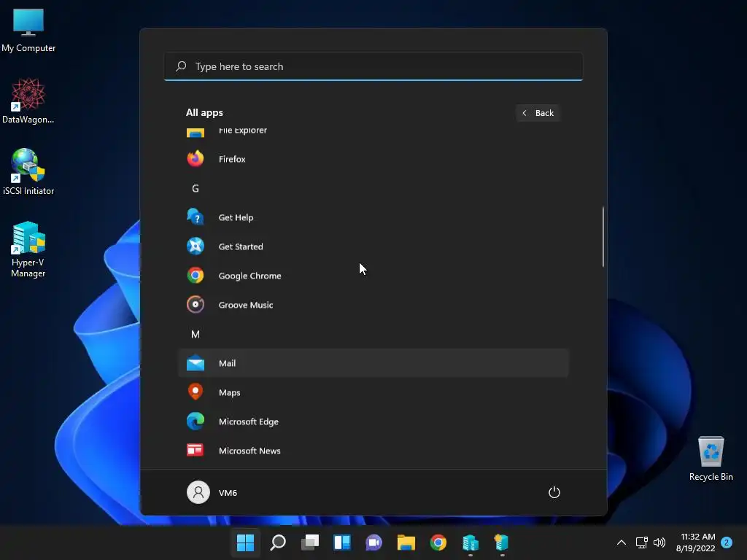Open network status in system tray
The width and height of the screenshot is (747, 560).
tap(642, 542)
